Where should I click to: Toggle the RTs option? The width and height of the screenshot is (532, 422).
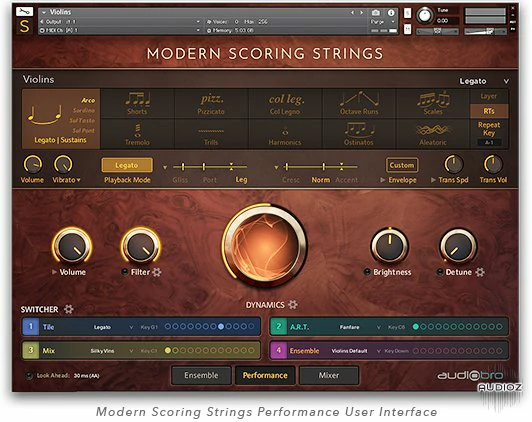[489, 111]
